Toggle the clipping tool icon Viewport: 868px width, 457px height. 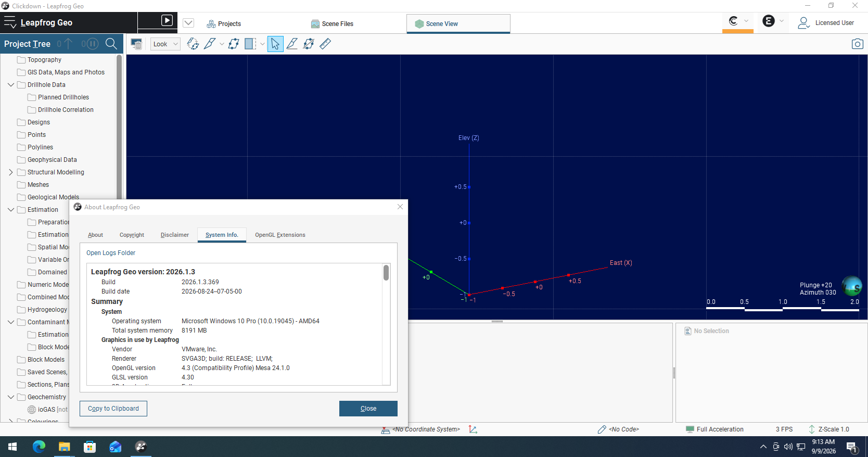pyautogui.click(x=250, y=44)
